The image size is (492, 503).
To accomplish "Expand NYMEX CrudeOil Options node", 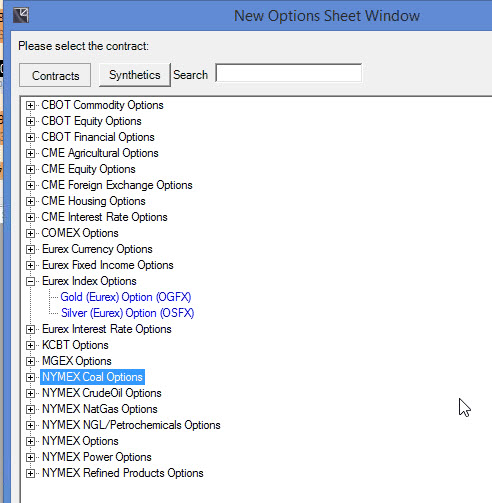I will point(30,393).
